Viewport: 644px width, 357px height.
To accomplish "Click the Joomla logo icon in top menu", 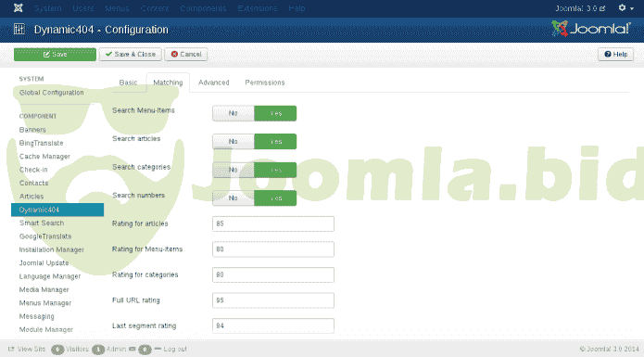I will [x=19, y=7].
